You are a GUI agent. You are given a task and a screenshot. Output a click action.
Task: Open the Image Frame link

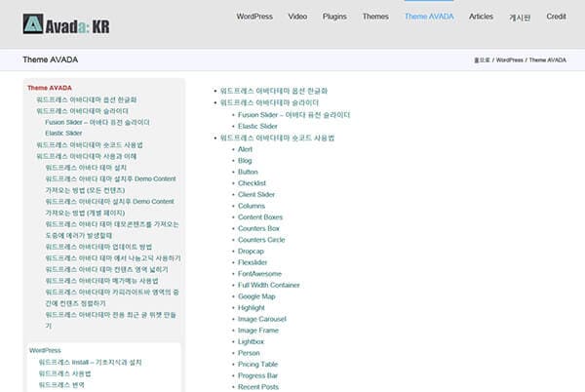(258, 331)
